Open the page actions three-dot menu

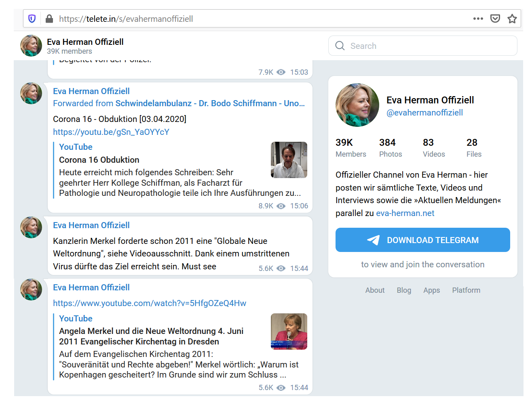point(478,19)
